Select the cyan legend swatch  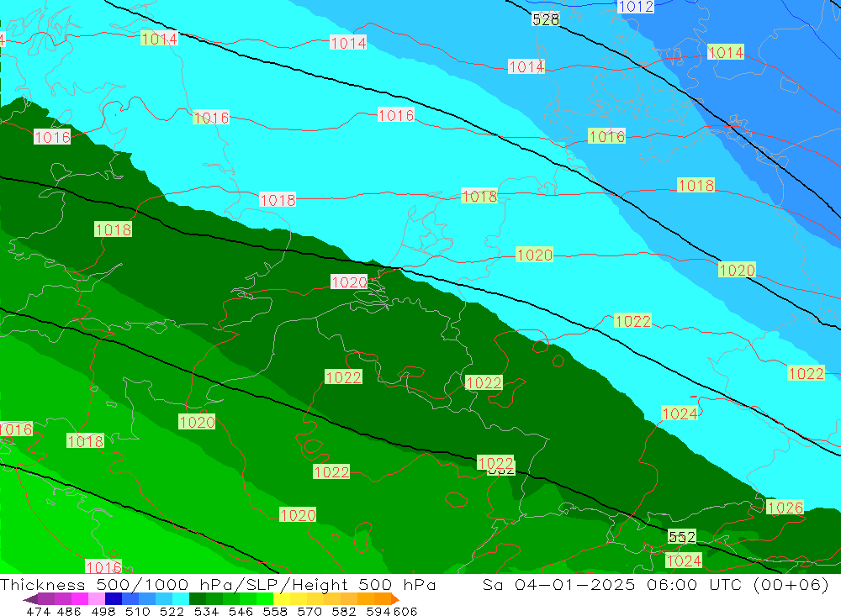point(181,599)
